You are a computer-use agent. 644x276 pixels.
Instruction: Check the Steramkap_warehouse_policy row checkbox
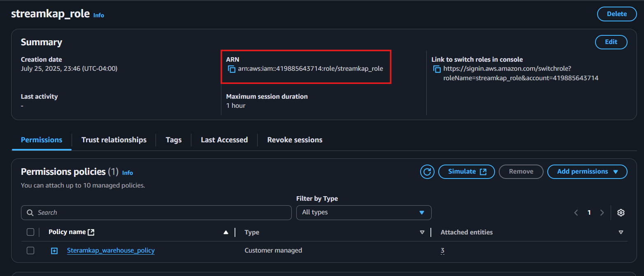[30, 250]
